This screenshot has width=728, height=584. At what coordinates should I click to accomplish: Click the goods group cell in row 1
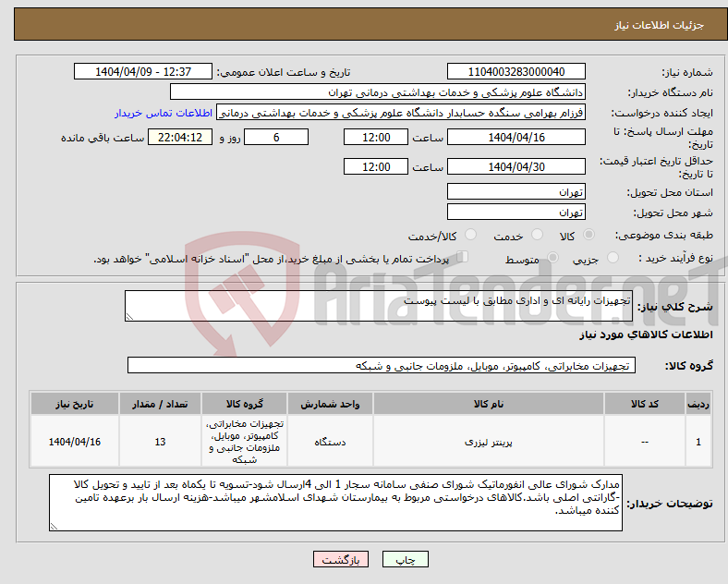pyautogui.click(x=245, y=442)
